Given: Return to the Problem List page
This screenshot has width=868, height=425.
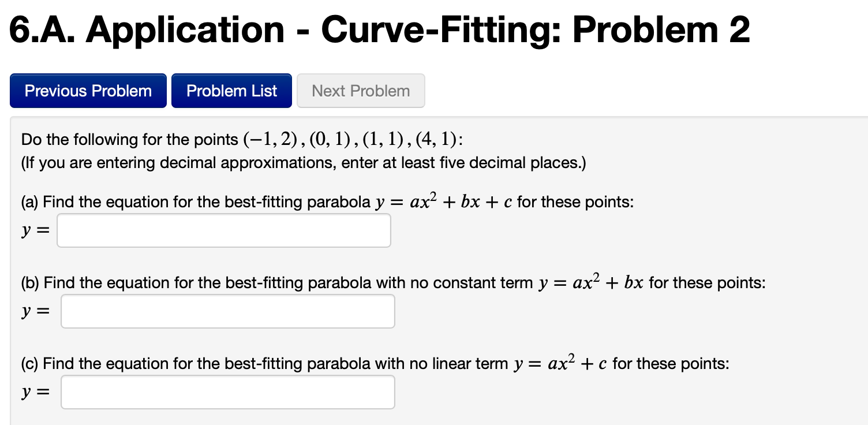Looking at the screenshot, I should pyautogui.click(x=231, y=91).
